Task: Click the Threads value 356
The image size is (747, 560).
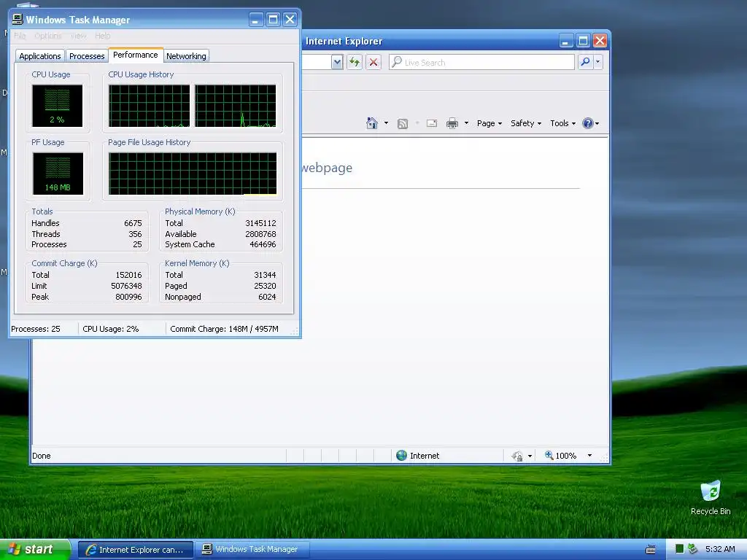Action: (x=135, y=234)
